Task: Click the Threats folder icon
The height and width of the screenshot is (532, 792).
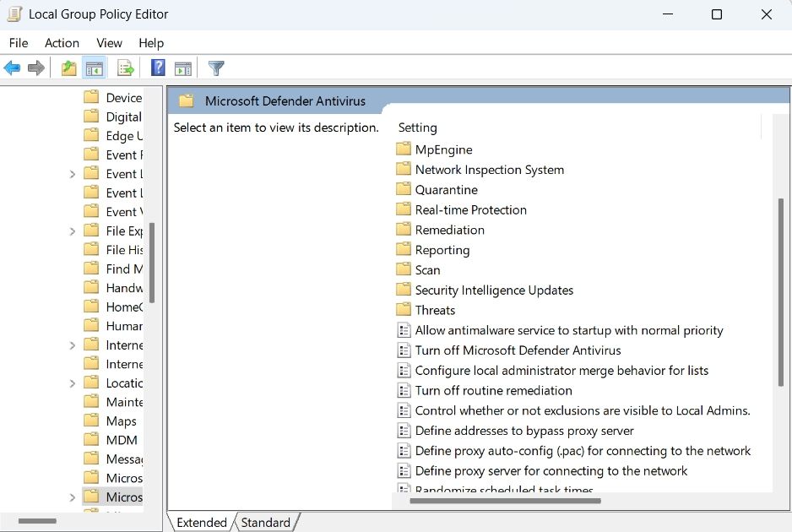Action: tap(403, 310)
